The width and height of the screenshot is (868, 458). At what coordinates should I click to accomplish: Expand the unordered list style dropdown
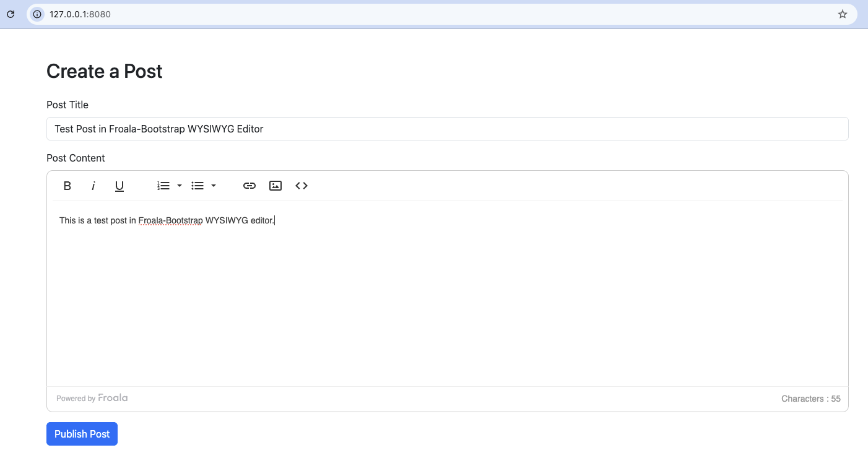(214, 185)
